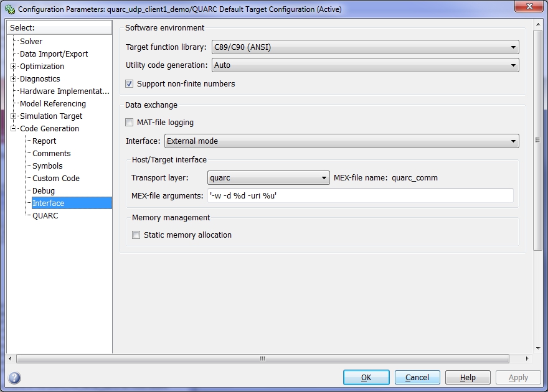Image resolution: width=548 pixels, height=392 pixels.
Task: Collapse the Code Generation tree branch
Action: [x=13, y=128]
